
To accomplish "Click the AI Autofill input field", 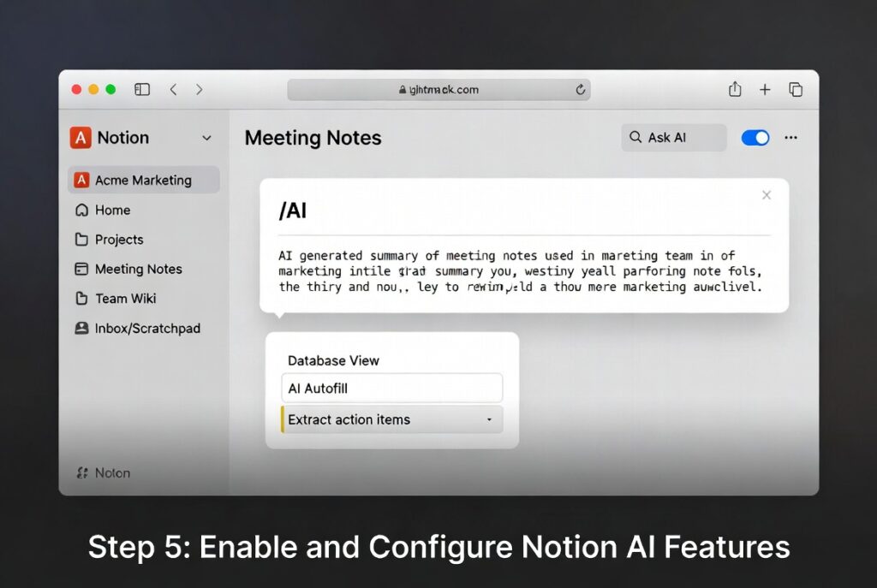I will click(391, 388).
